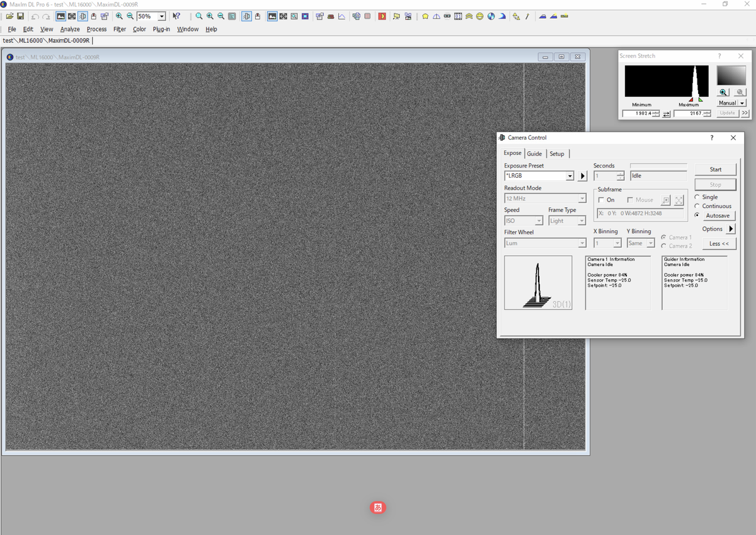The image size is (756, 535).
Task: Click the Less << button
Action: coord(719,244)
